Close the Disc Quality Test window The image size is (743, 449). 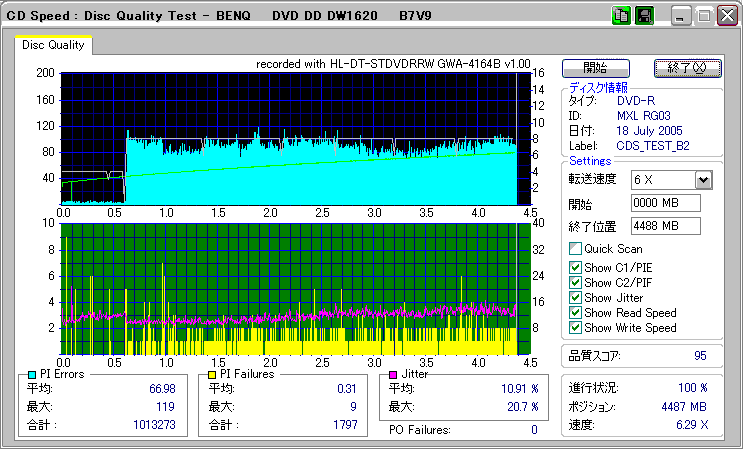coord(726,16)
